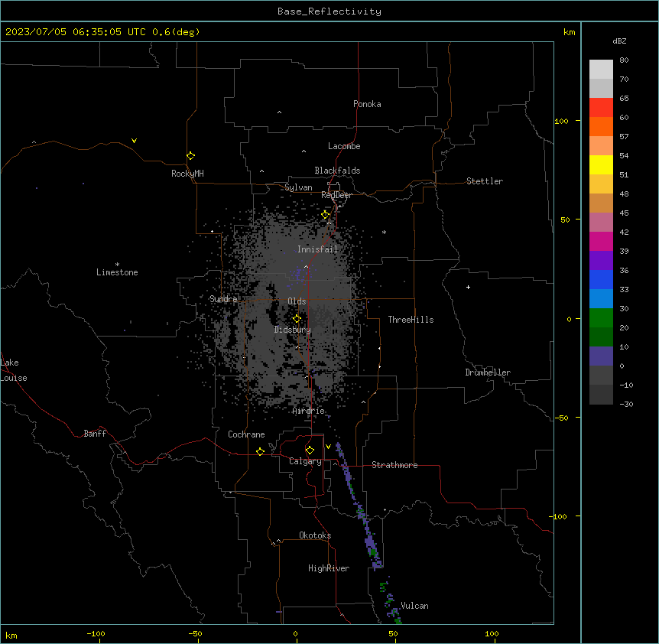Screen dimensions: 659x644
Task: Click the yellow diamond marker beside RockyMH
Action: point(191,156)
